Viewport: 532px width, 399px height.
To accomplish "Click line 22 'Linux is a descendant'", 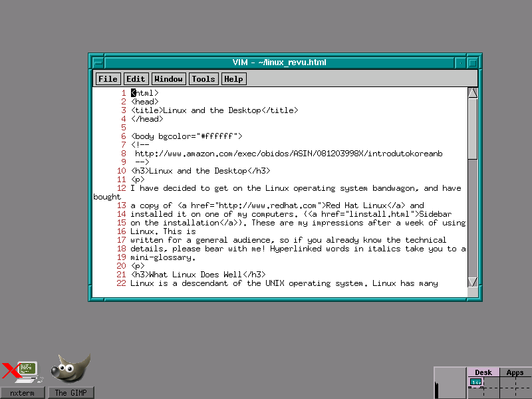I will [285, 283].
